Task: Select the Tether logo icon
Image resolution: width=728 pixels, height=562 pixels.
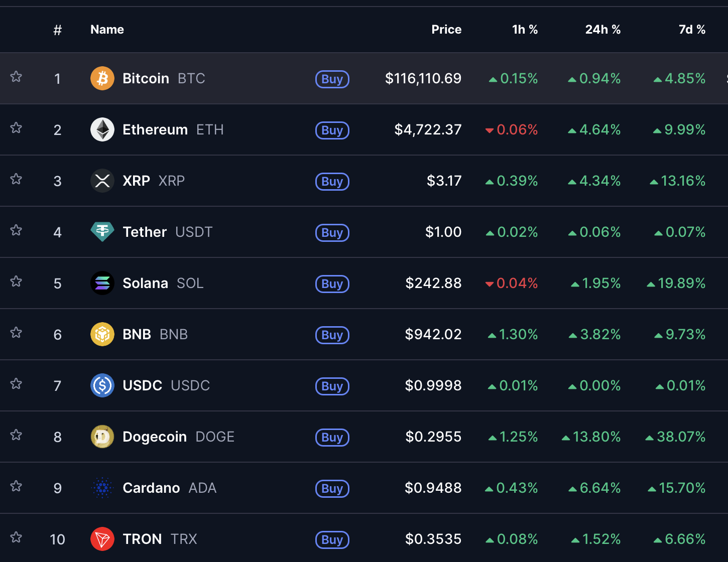Action: 102,232
